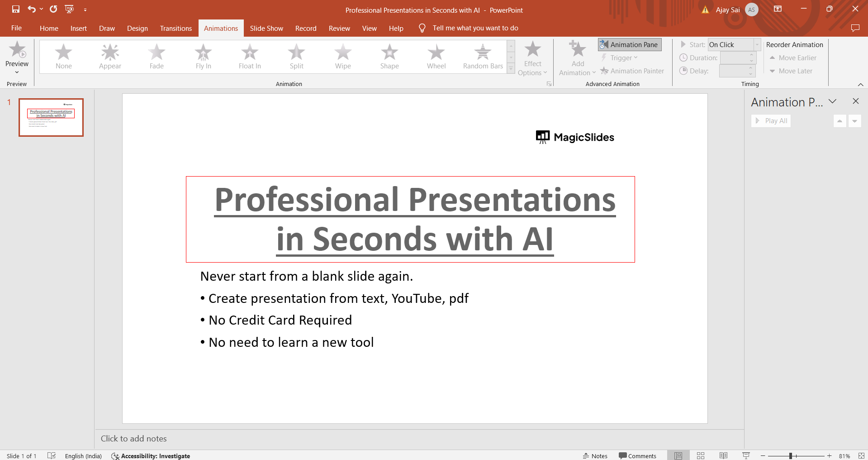Select the Fly In animation effect
This screenshot has width=868, height=460.
[x=203, y=57]
